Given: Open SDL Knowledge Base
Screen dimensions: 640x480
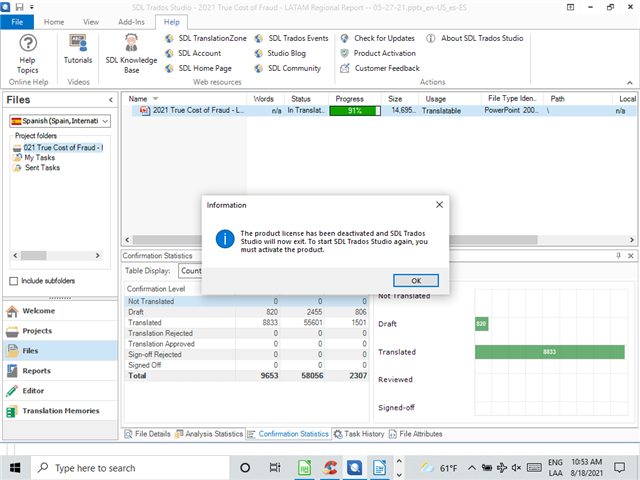Looking at the screenshot, I should pos(131,54).
